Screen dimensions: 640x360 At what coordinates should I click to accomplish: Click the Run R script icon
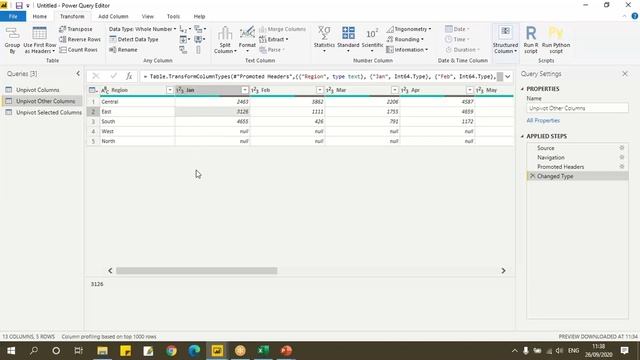[x=531, y=33]
